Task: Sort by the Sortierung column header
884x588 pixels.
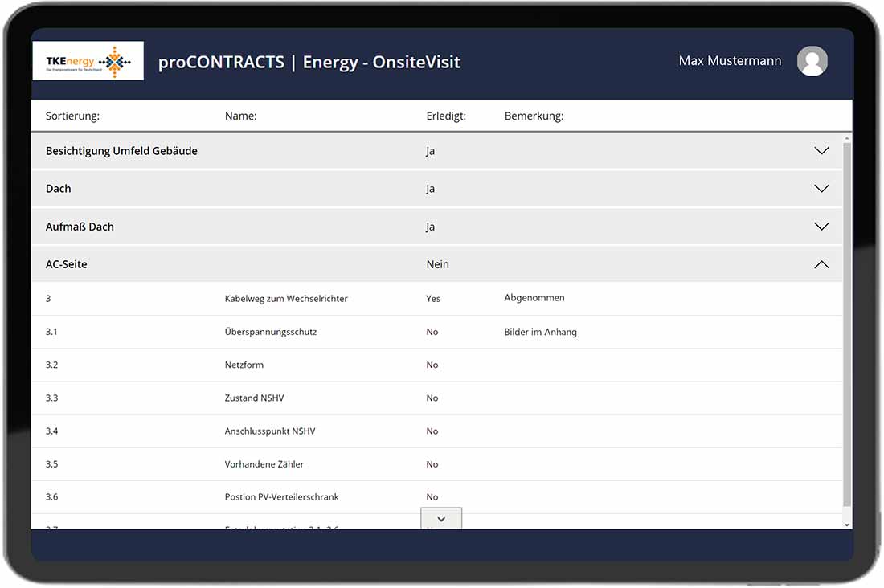Action: [x=72, y=116]
